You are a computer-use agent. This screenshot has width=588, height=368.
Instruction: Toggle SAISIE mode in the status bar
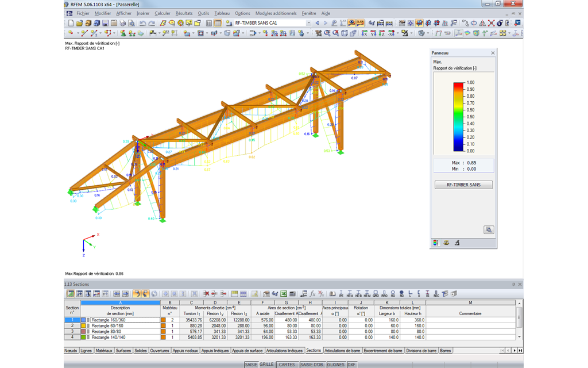click(253, 364)
